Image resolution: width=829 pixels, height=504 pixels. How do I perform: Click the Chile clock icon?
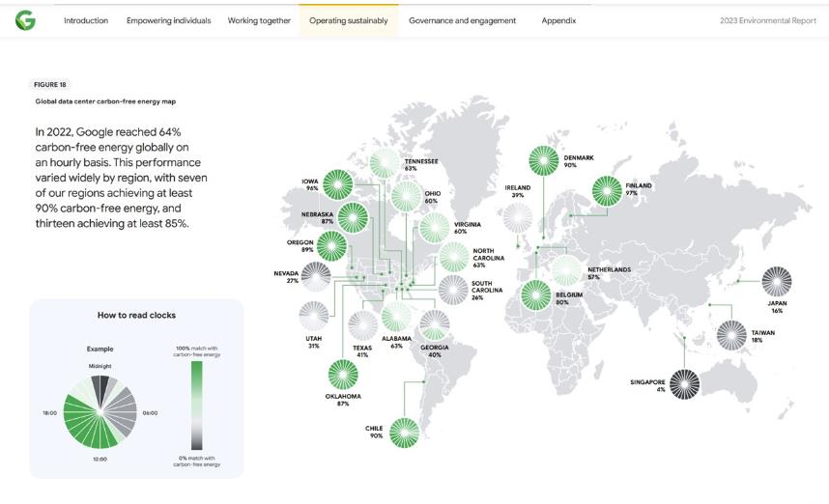coord(405,433)
